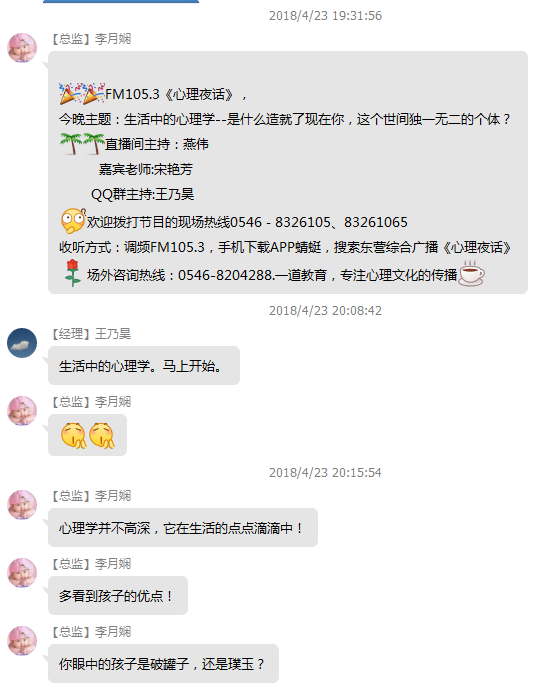Click avatar beside 多看到孩子的优点 message
The image size is (548, 685).
22,573
